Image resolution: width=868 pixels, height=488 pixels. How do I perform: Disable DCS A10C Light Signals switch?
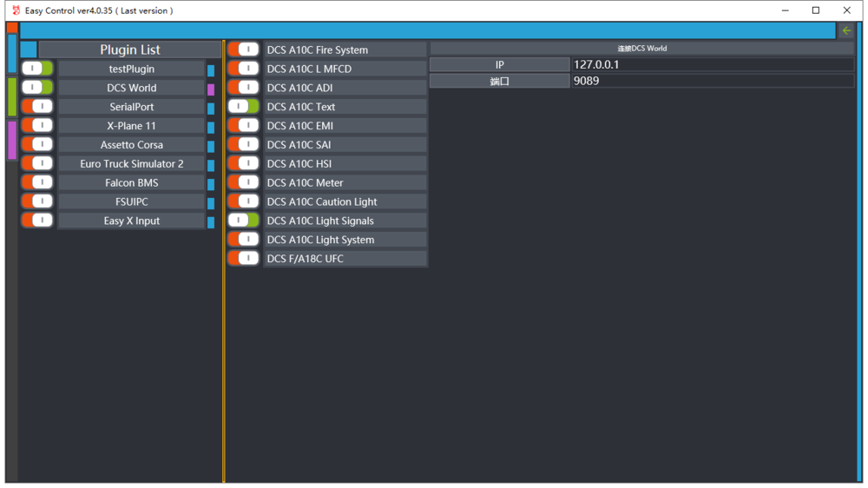pyautogui.click(x=244, y=221)
